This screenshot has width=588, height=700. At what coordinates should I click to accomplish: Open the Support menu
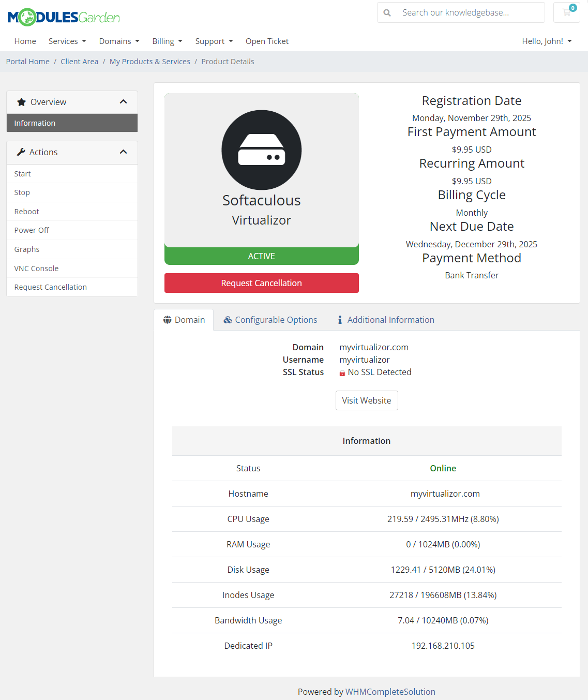[x=214, y=41]
